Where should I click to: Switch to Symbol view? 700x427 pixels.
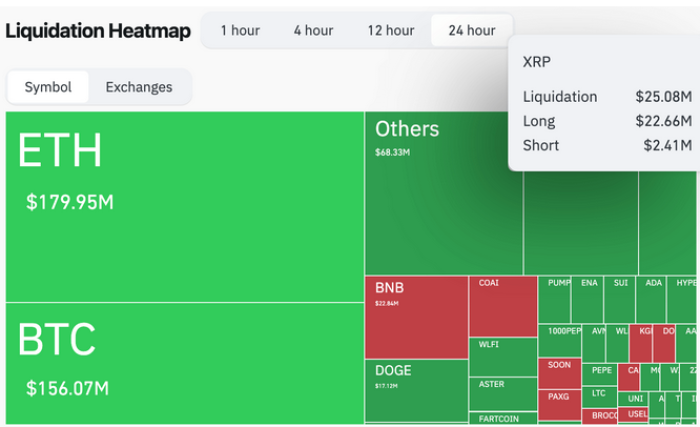(48, 87)
